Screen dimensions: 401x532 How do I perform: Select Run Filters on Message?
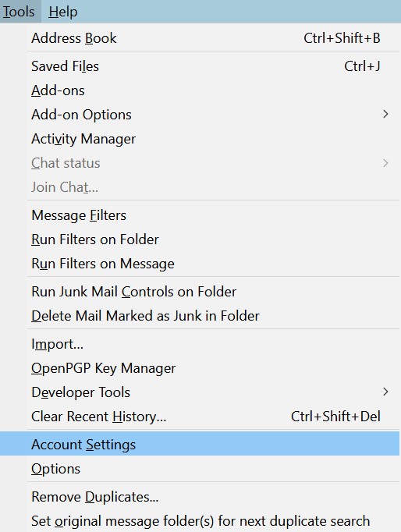[200, 264]
